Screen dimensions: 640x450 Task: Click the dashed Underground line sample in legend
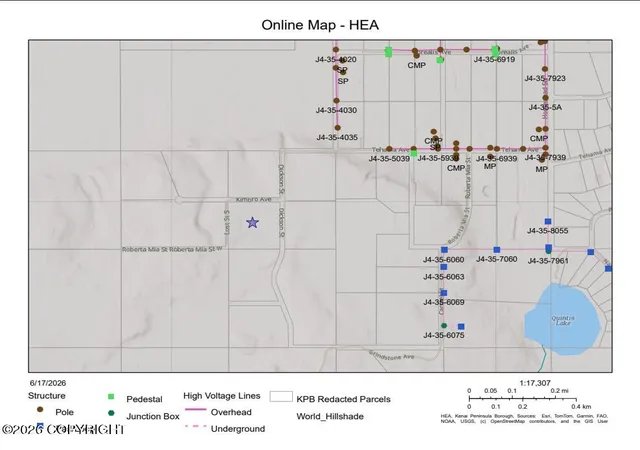(x=196, y=426)
